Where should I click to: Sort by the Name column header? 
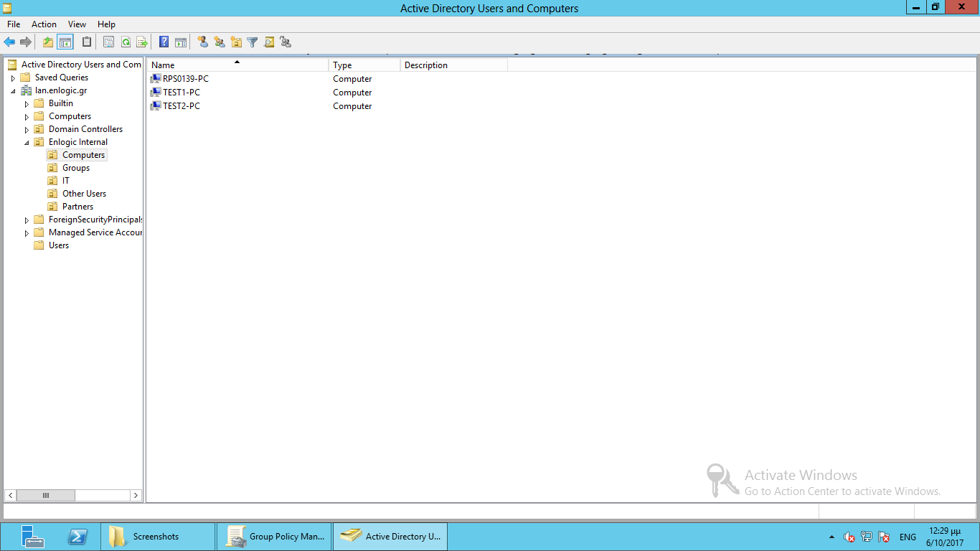click(x=237, y=65)
